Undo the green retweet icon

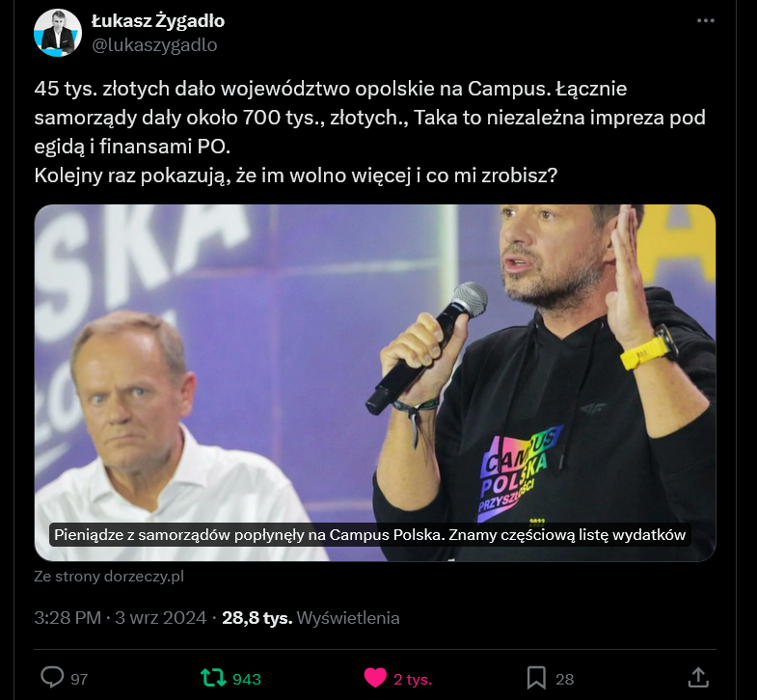tap(213, 678)
